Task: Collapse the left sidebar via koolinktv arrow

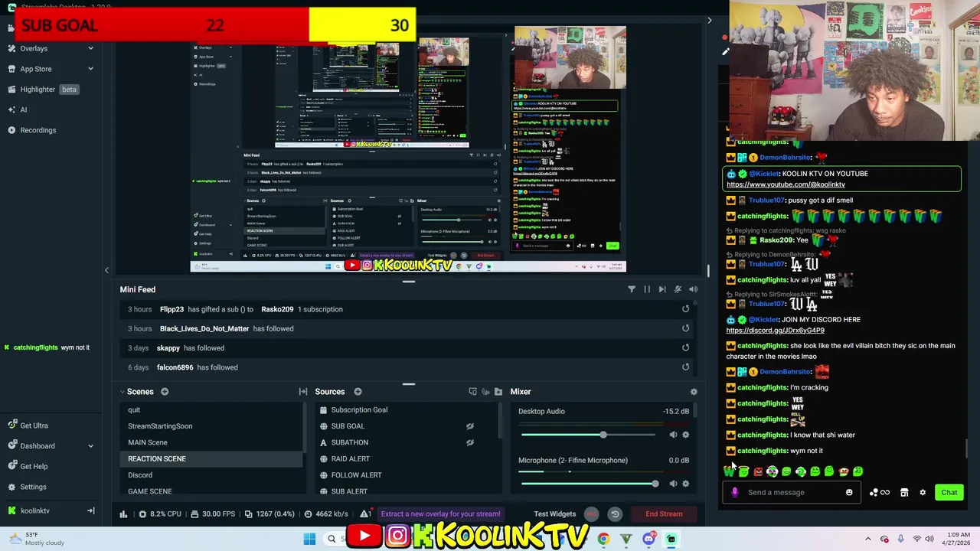Action: pyautogui.click(x=90, y=510)
